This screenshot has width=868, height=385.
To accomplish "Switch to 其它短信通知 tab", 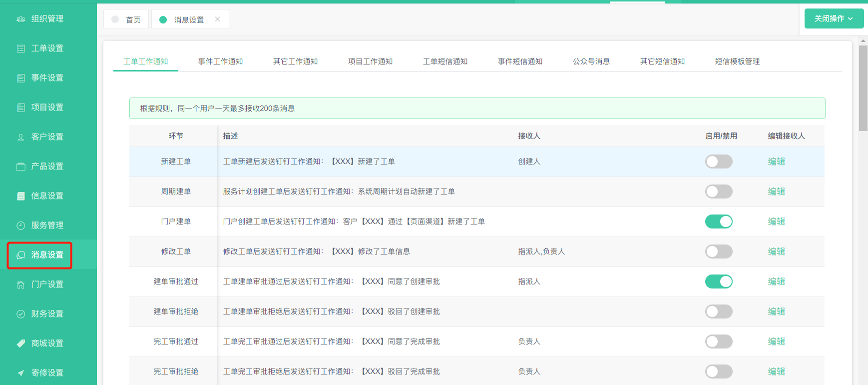I will click(663, 61).
